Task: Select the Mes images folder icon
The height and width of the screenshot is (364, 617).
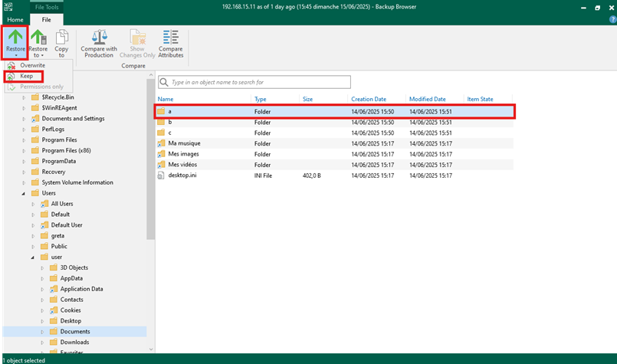Action: [x=161, y=154]
